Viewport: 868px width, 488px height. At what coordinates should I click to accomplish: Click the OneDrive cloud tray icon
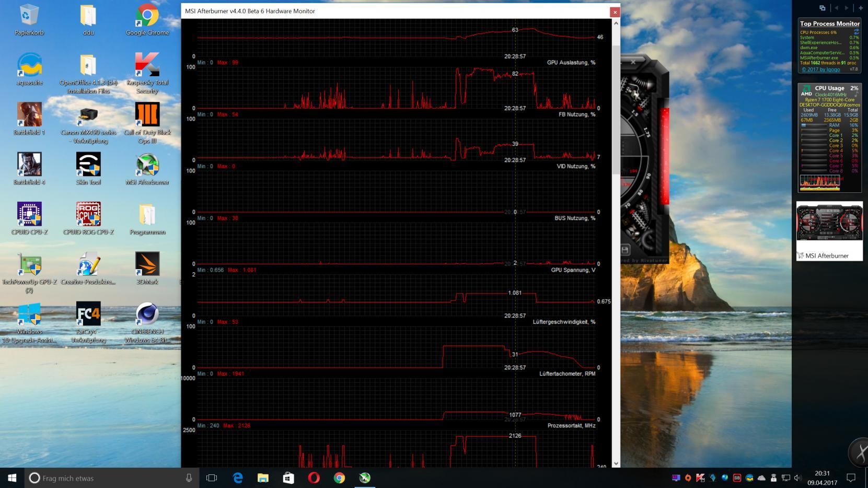pyautogui.click(x=761, y=478)
